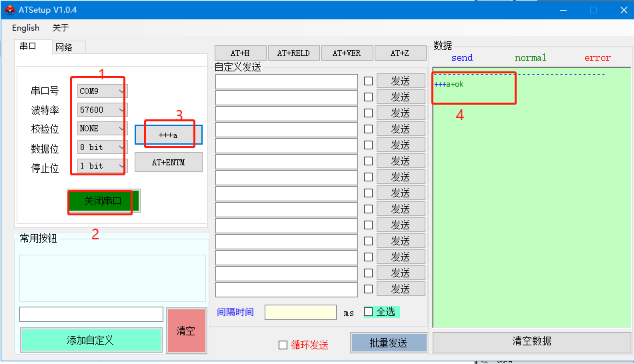634x364 pixels.
Task: Switch to the 网络 tab
Action: point(64,47)
